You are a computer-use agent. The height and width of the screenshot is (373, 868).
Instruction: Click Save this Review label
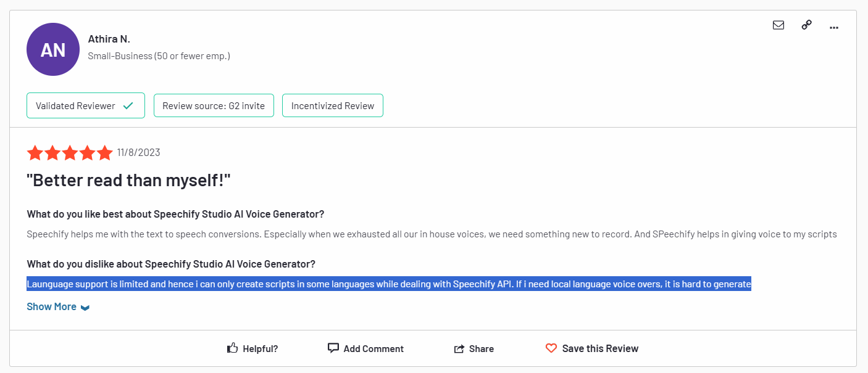point(600,348)
